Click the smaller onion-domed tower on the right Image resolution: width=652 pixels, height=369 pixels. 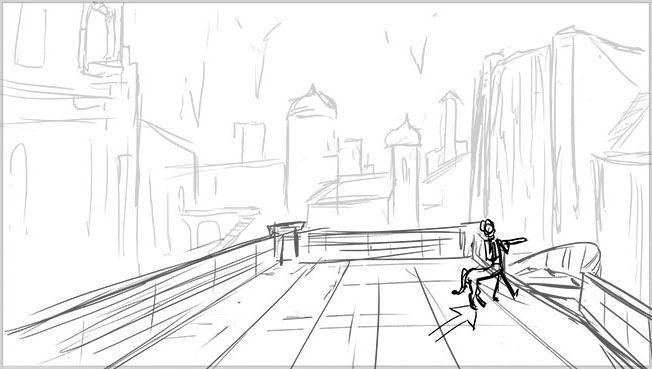click(x=403, y=171)
